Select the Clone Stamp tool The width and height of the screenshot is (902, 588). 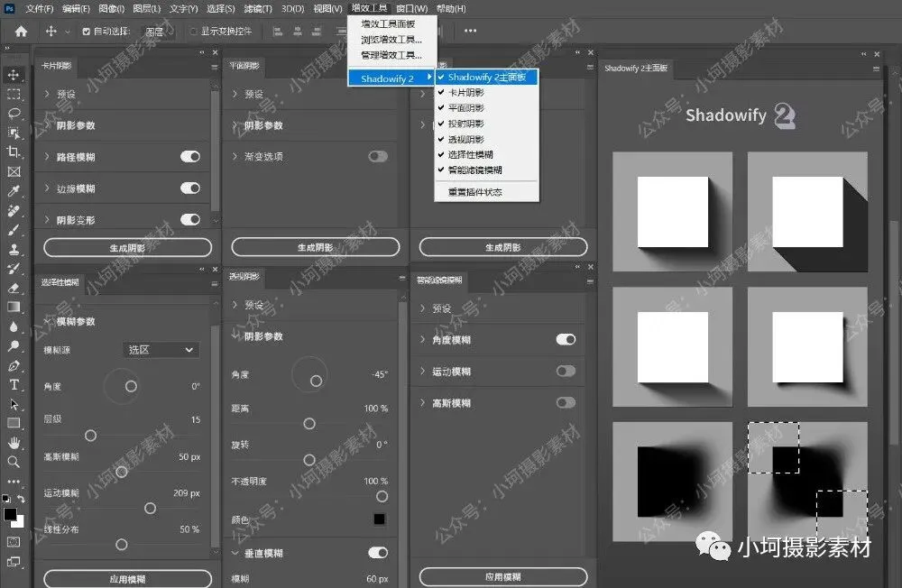[x=14, y=249]
